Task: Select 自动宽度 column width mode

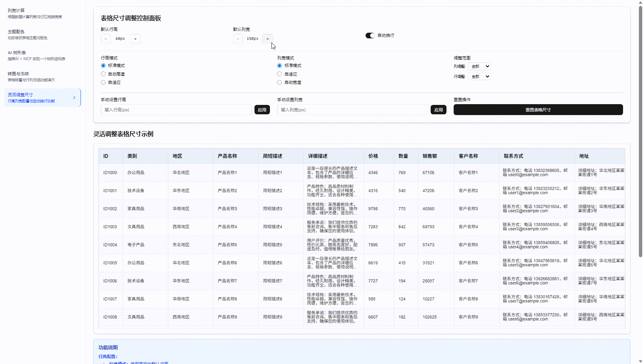Action: (x=279, y=82)
